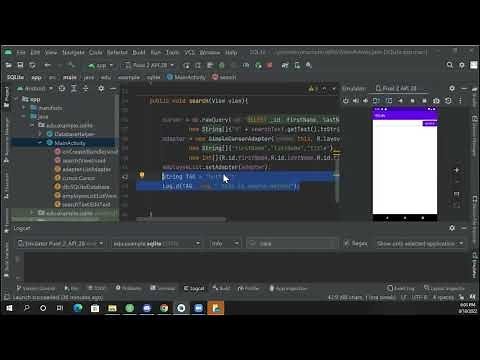Click the Emulator volume down icon

[366, 100]
